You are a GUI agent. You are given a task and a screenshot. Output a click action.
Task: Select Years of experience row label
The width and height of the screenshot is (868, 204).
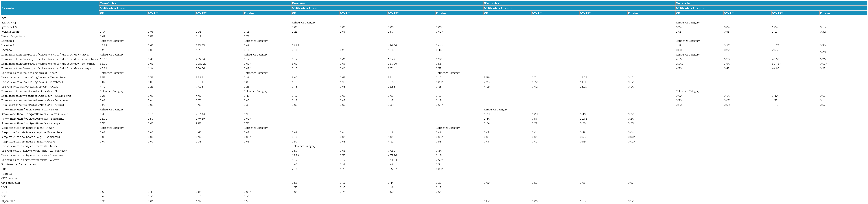click(x=13, y=36)
